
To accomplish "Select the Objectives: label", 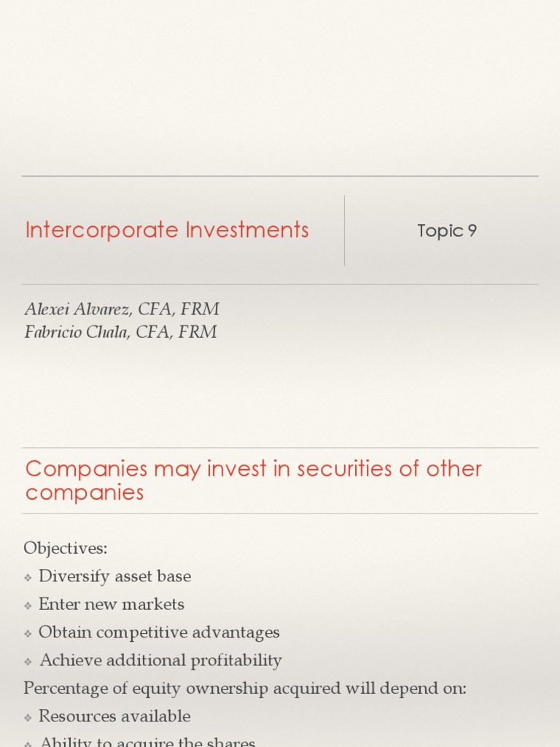I will 66,548.
